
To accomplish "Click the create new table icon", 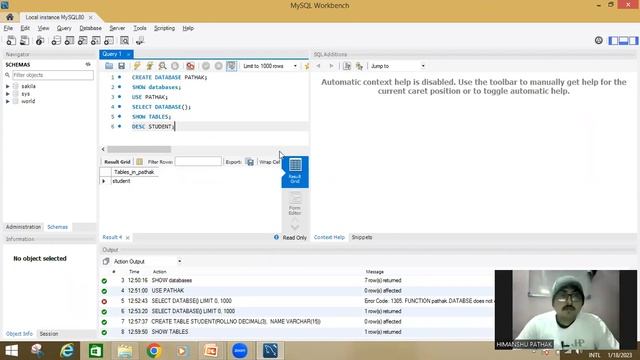I will click(x=69, y=40).
